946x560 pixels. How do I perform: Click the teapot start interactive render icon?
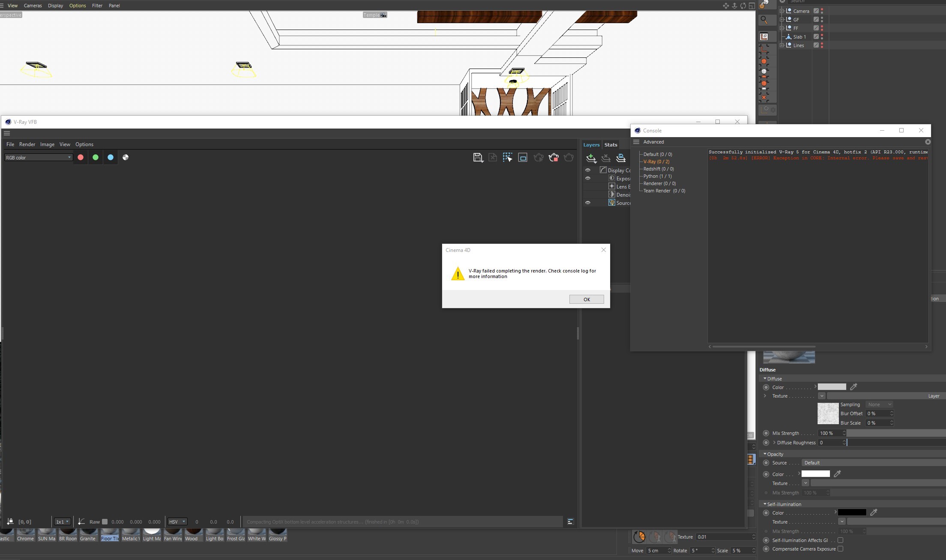pyautogui.click(x=539, y=157)
